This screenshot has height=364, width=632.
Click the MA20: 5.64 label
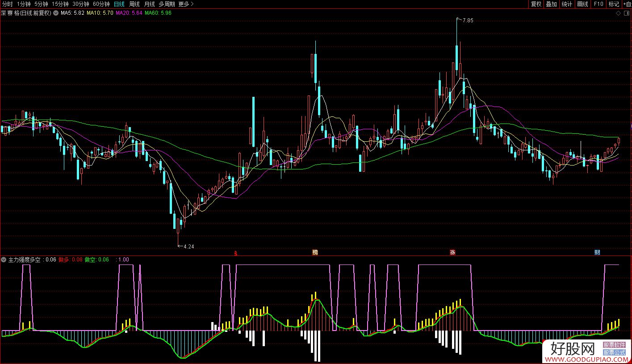129,13
